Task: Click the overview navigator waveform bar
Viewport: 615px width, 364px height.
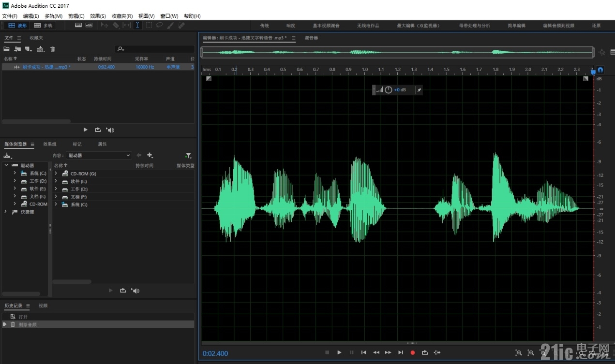Action: (397, 52)
